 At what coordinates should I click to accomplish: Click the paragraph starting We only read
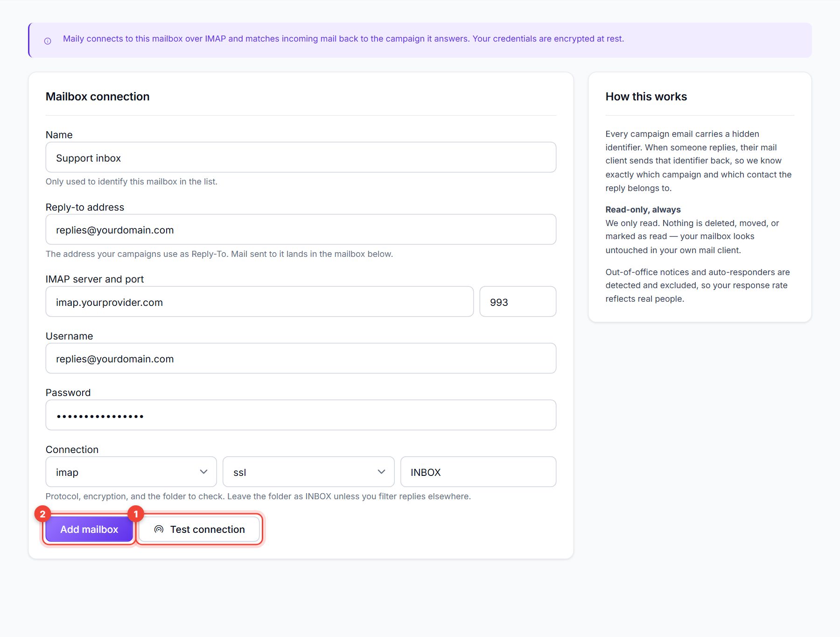(x=693, y=237)
